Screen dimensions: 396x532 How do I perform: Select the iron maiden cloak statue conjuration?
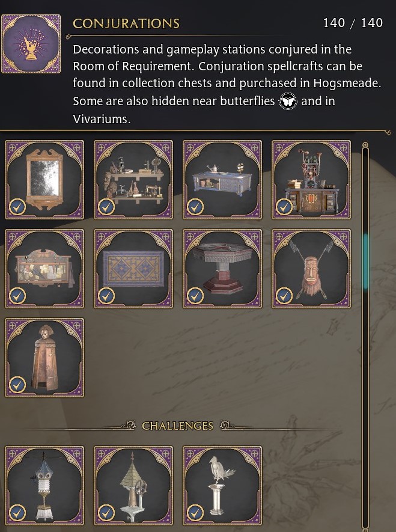(44, 358)
